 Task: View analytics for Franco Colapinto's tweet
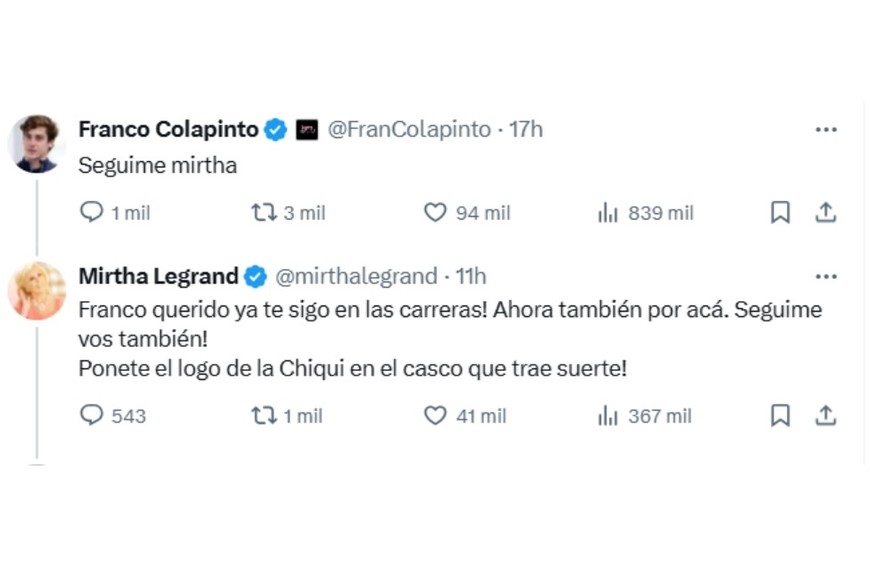pyautogui.click(x=608, y=212)
